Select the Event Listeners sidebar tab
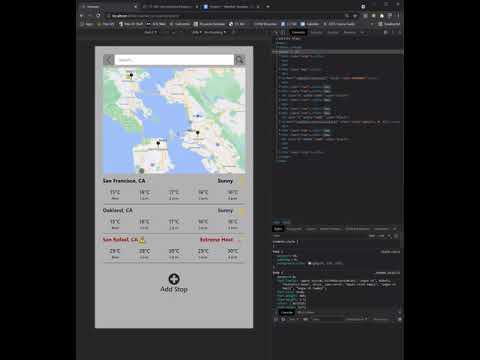 (331, 229)
